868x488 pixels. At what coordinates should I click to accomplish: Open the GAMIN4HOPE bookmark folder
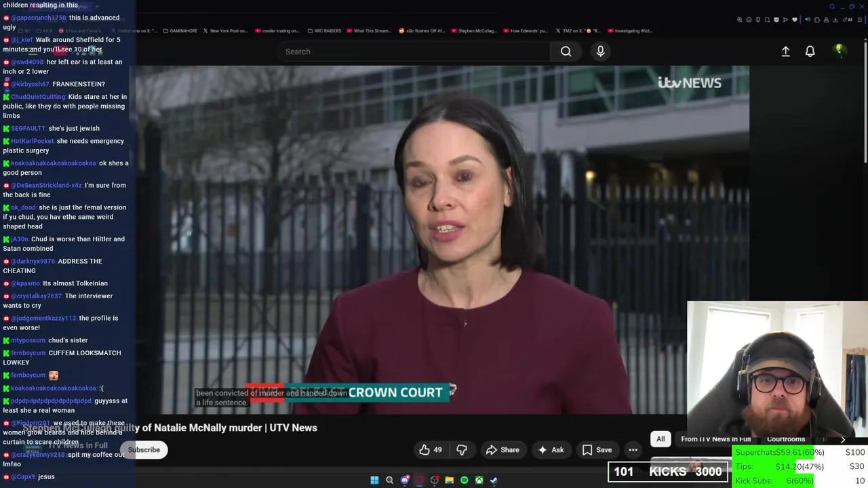pos(179,30)
